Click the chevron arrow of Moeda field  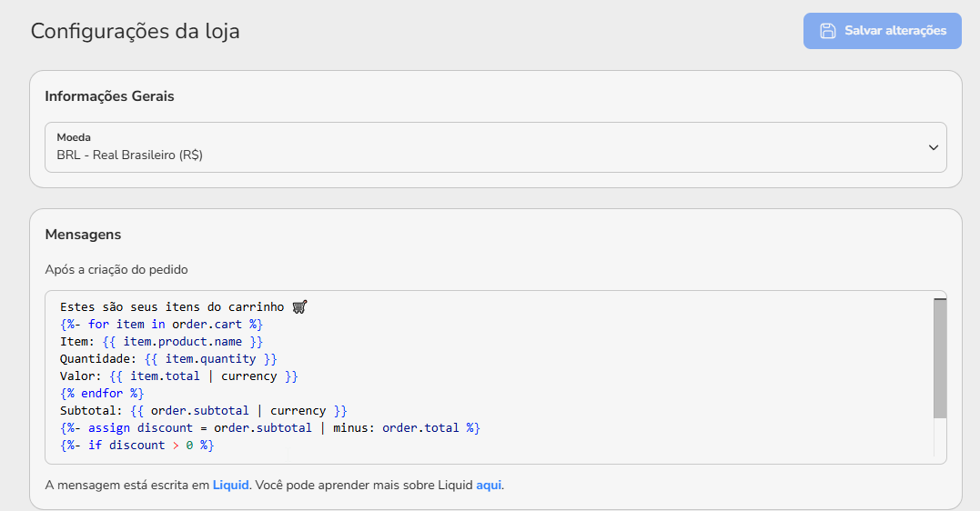933,147
